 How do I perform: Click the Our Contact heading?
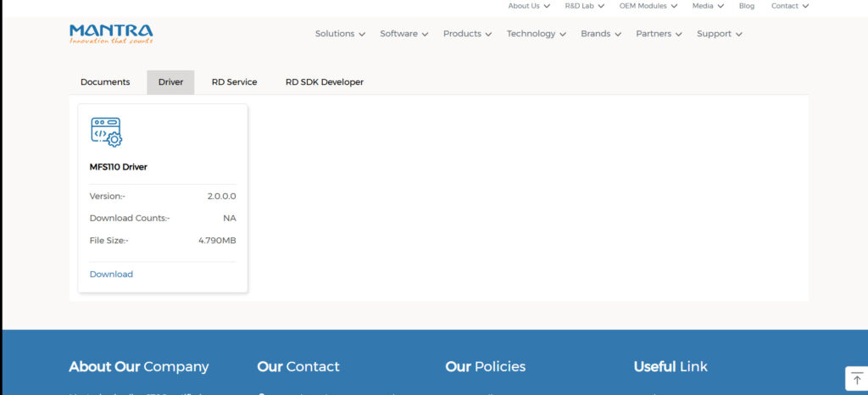pos(298,367)
